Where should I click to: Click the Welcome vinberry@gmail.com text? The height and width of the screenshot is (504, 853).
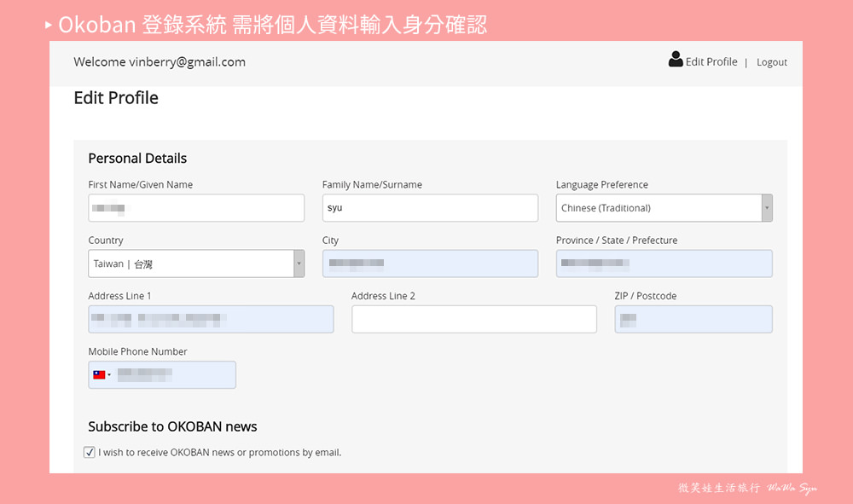pyautogui.click(x=160, y=62)
